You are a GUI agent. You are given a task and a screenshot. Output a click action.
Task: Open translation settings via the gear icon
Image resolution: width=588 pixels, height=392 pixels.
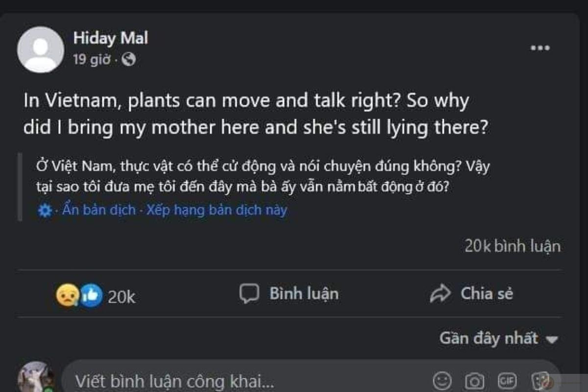point(45,210)
